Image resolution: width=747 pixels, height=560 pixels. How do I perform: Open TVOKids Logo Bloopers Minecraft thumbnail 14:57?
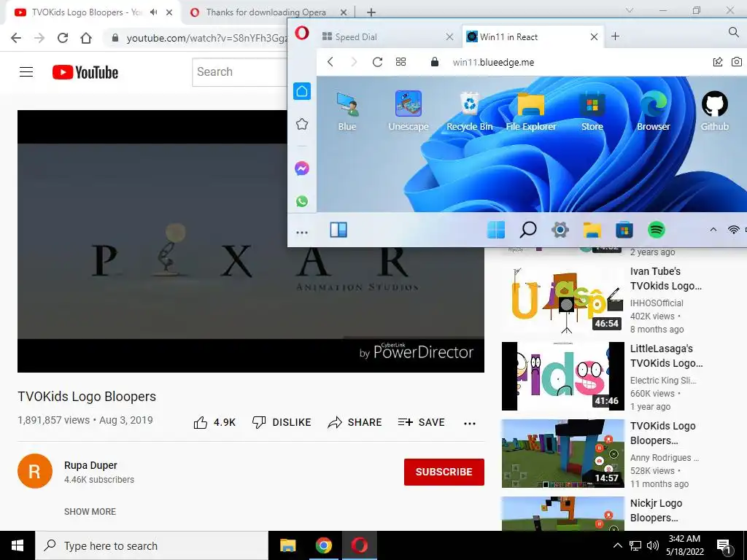(x=562, y=454)
